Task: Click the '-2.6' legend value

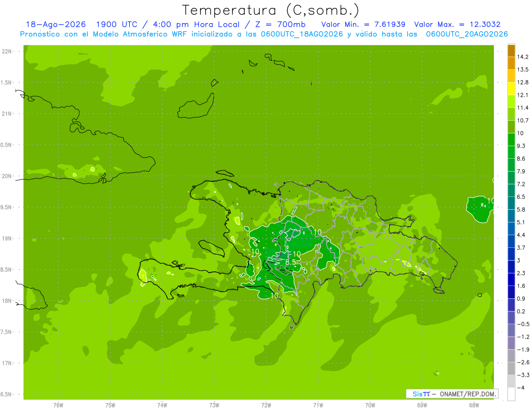Action: coord(523,362)
